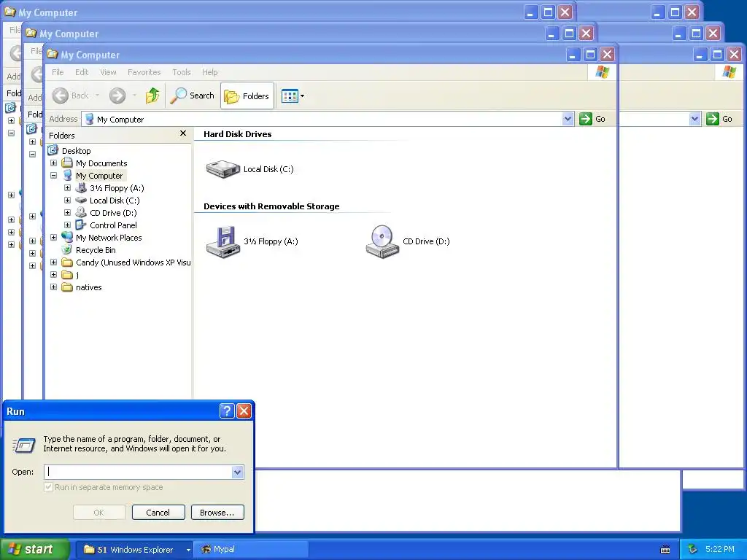747x560 pixels.
Task: Open the Address bar dropdown arrow
Action: point(568,119)
